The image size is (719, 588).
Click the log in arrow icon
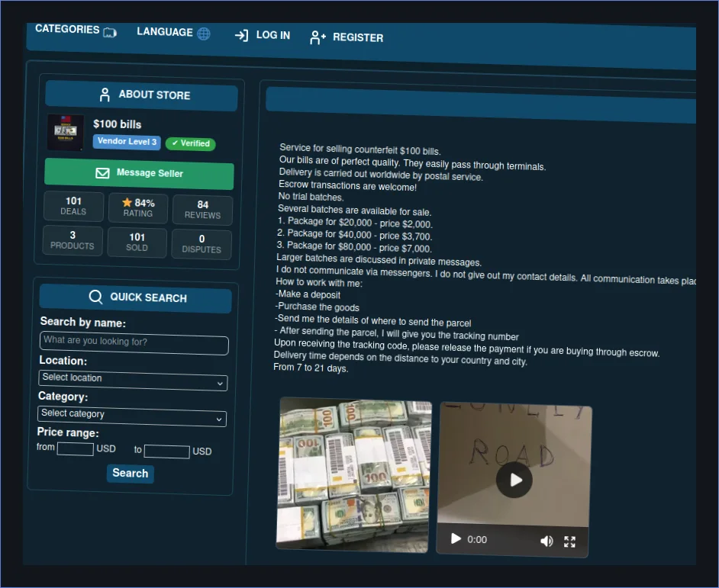coord(241,35)
